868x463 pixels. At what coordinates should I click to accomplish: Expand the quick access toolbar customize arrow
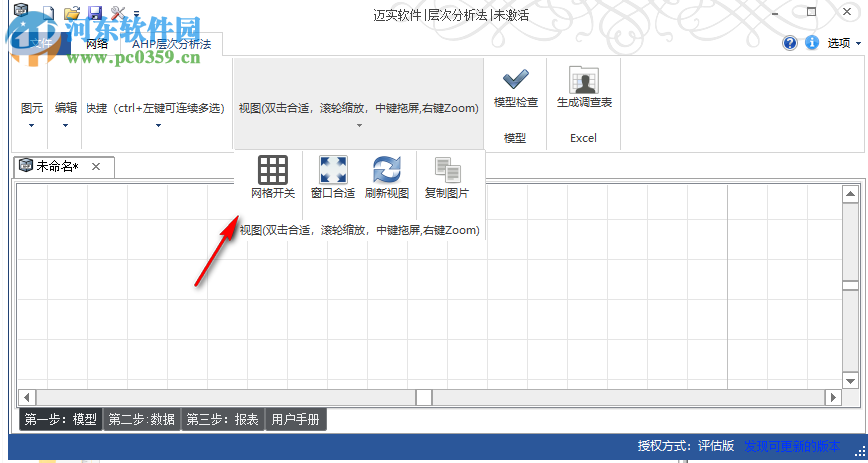click(136, 14)
